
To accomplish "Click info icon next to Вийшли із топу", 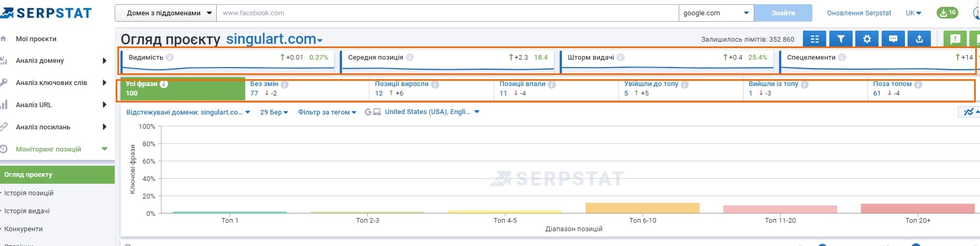I will point(805,84).
